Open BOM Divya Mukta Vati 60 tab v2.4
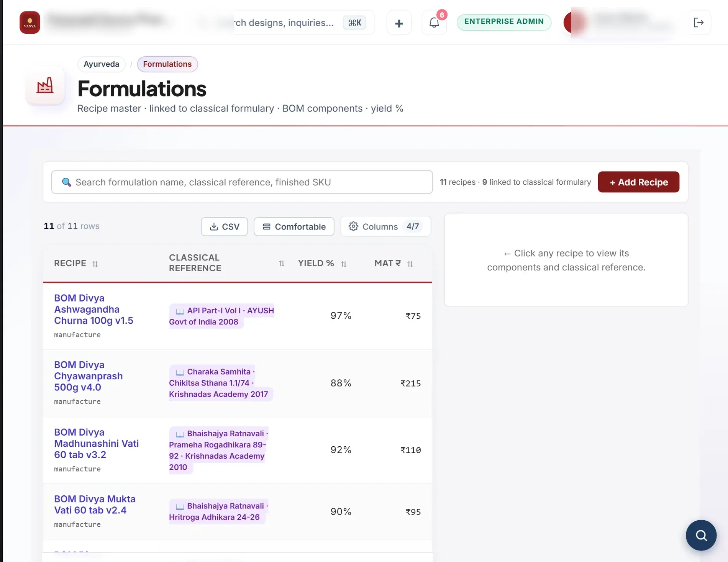The height and width of the screenshot is (562, 728). (x=95, y=505)
